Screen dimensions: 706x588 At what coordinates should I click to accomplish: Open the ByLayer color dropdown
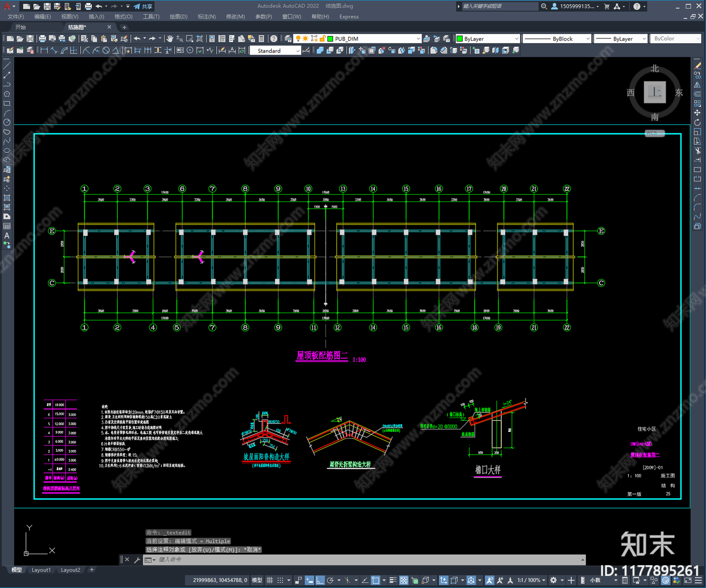(488, 39)
